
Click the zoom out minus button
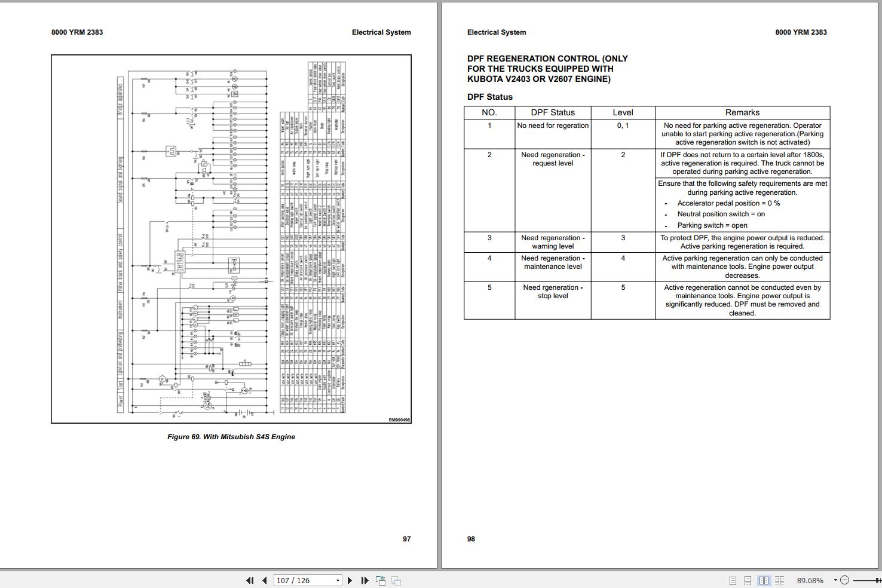coord(844,580)
